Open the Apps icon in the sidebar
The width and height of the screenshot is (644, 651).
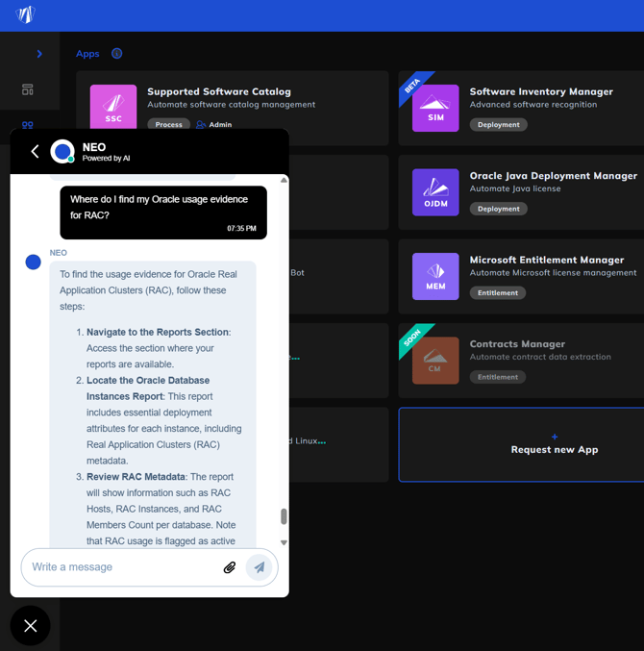(x=27, y=125)
